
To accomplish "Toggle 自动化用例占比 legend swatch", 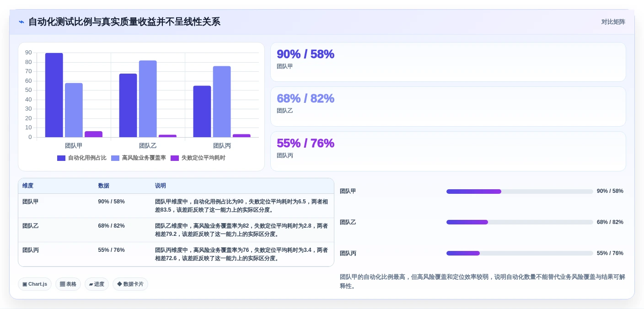I will tap(61, 158).
